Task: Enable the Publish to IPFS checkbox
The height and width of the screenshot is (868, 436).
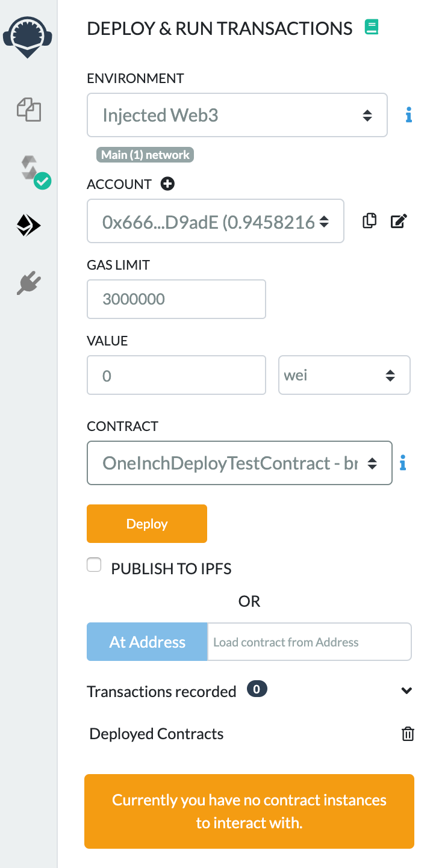Action: [x=94, y=565]
